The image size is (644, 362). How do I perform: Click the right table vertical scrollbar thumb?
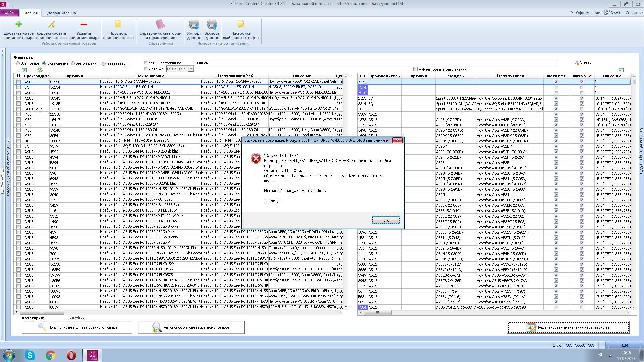tap(634, 81)
